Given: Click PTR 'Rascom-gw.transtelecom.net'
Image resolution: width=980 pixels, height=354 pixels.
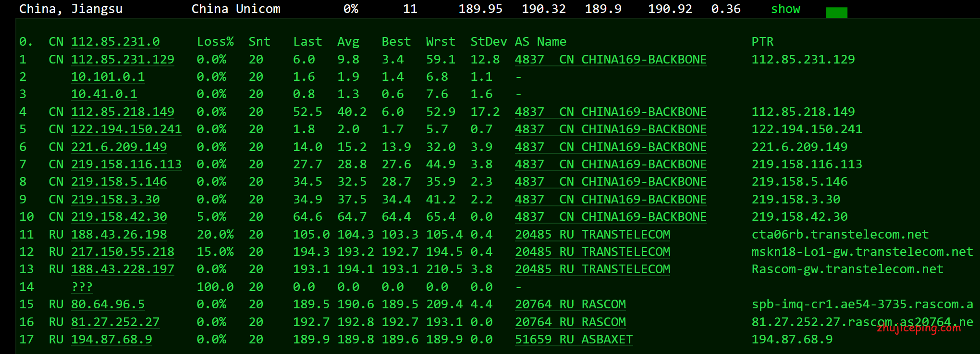Looking at the screenshot, I should tap(847, 269).
